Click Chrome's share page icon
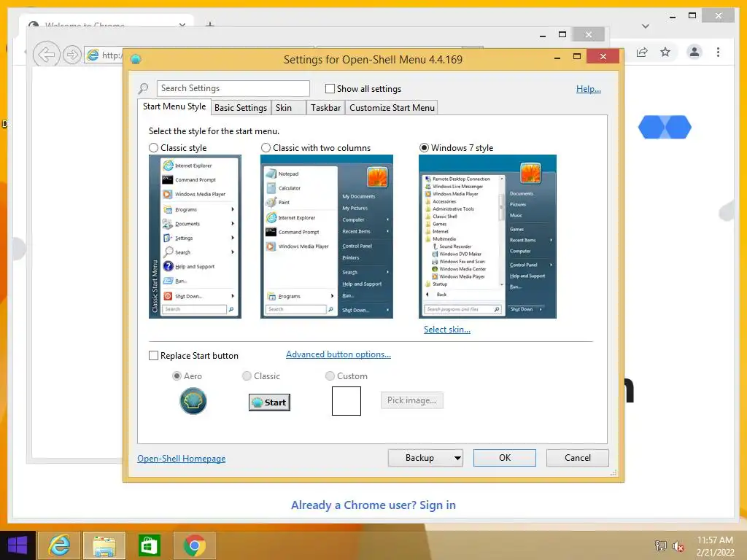Viewport: 747px width, 560px height. point(642,52)
